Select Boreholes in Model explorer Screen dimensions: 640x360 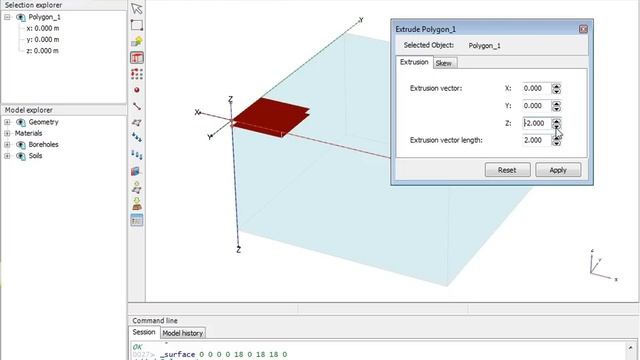coord(43,144)
